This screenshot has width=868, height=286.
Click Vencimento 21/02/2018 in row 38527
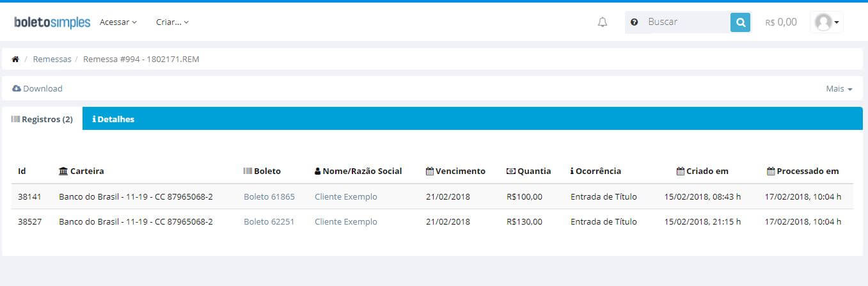coord(448,222)
